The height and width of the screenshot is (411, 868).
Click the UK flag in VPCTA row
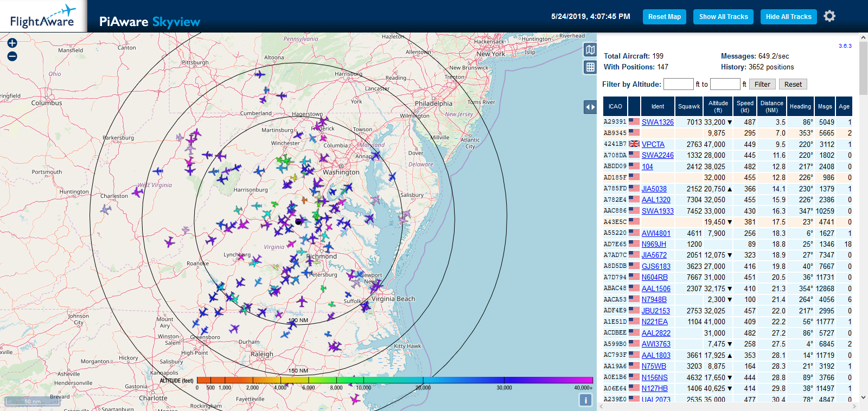(634, 144)
